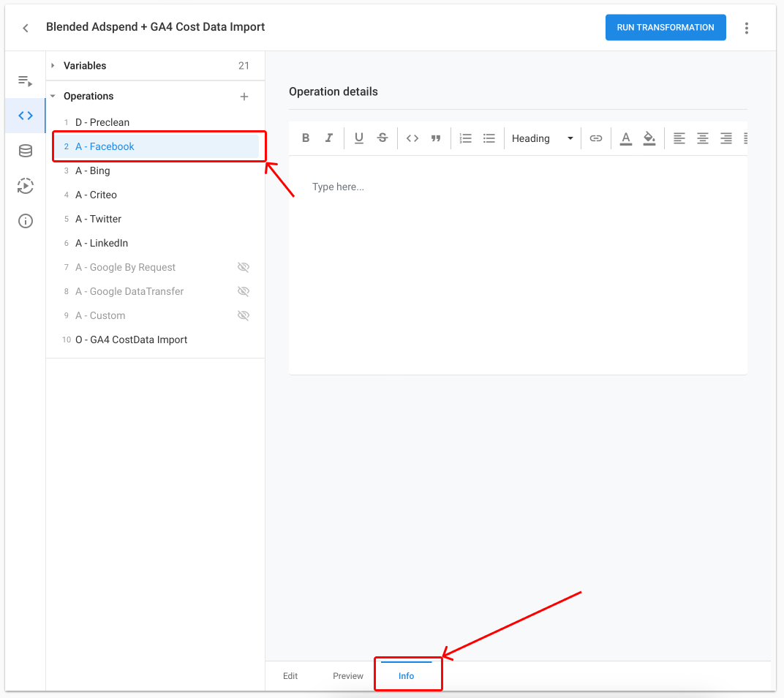Open the three-dot more options menu
Image resolution: width=784 pixels, height=698 pixels.
coord(746,28)
